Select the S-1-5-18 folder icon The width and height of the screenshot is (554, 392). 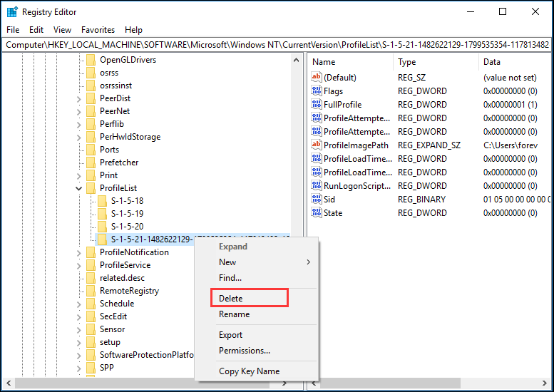click(102, 201)
